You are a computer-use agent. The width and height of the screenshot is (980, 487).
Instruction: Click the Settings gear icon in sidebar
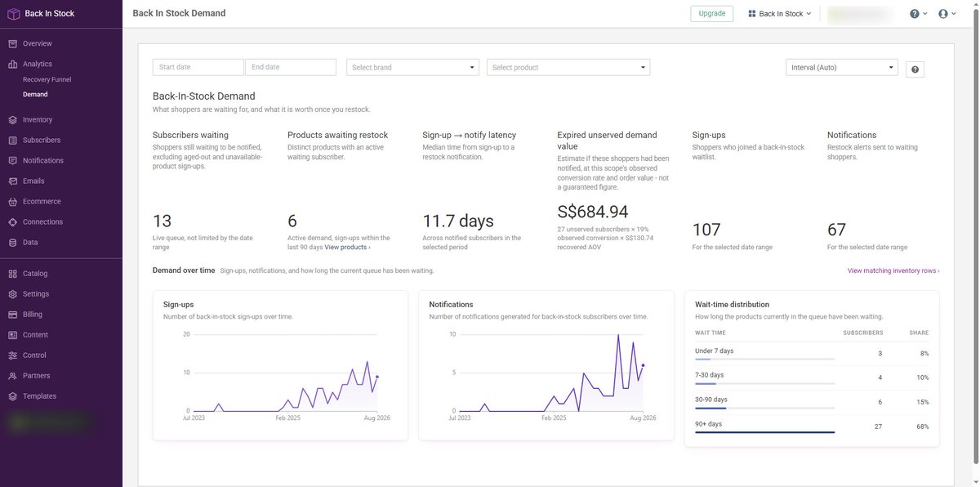(x=13, y=294)
